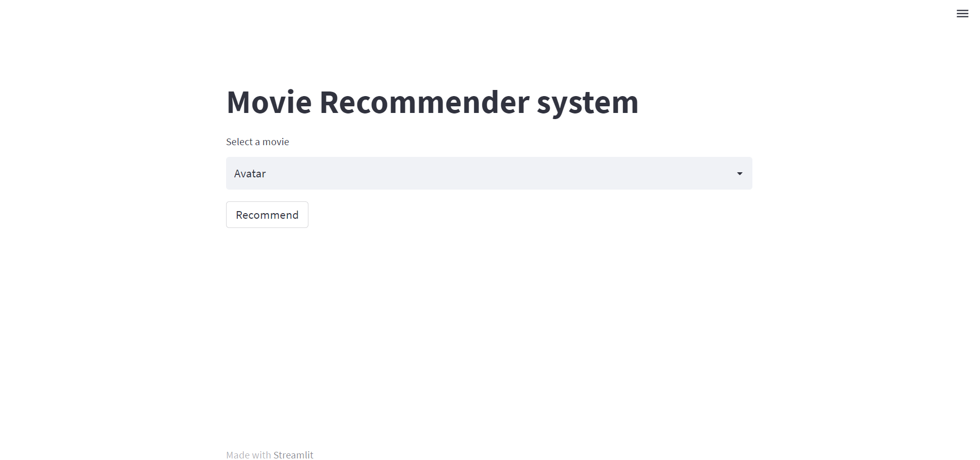Image resolution: width=980 pixels, height=460 pixels.
Task: Select the text 'Avatar' in the selectbox
Action: (x=249, y=173)
